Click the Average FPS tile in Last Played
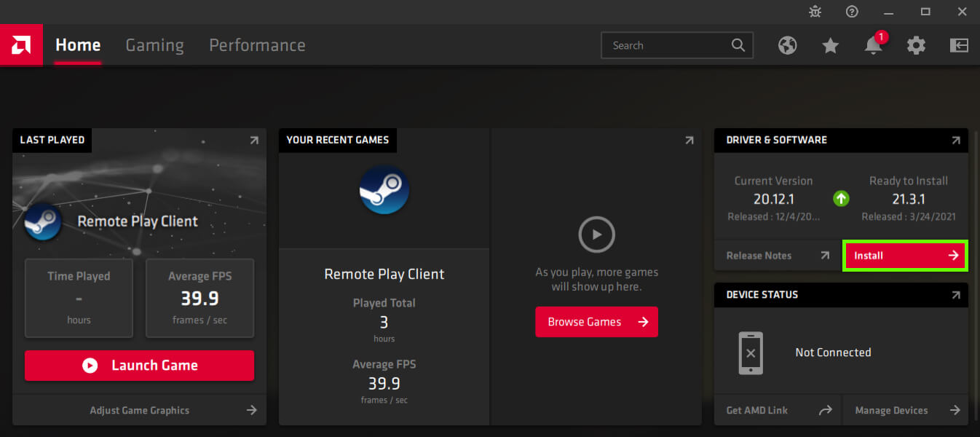 tap(199, 298)
